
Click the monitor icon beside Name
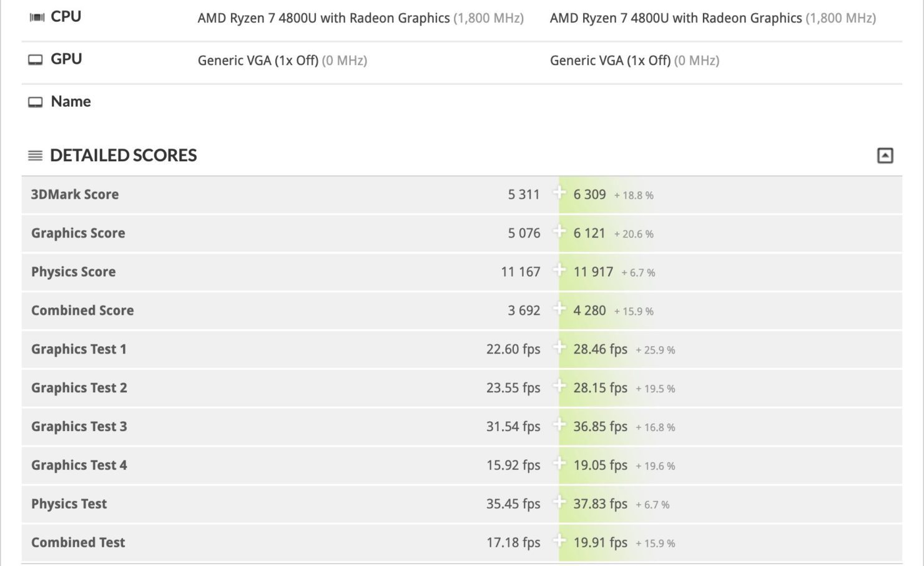pos(36,101)
